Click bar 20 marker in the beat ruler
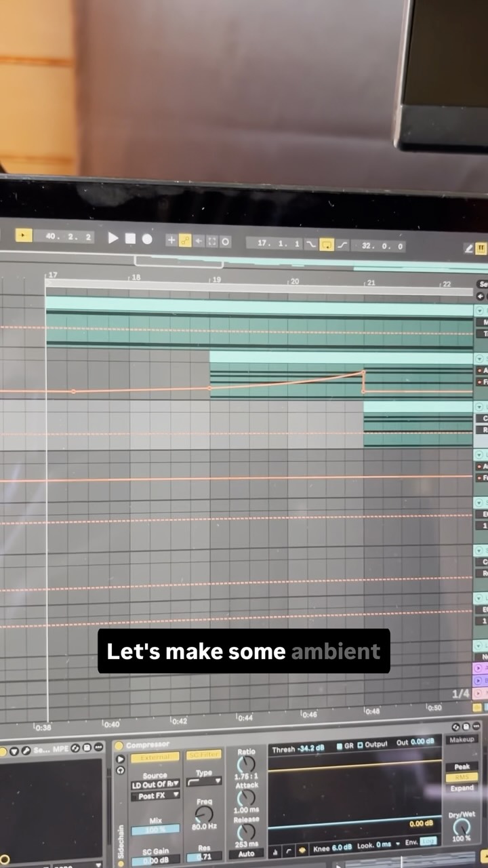 [293, 281]
